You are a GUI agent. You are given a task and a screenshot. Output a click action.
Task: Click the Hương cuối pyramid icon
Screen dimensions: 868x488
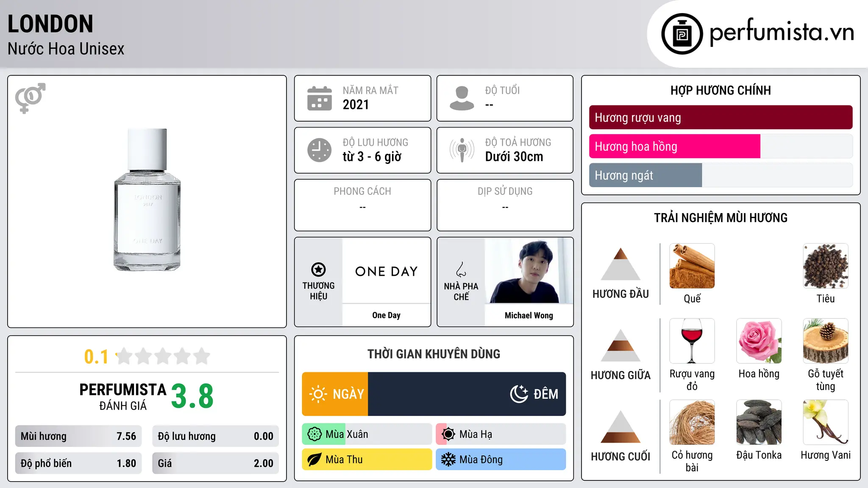point(620,427)
